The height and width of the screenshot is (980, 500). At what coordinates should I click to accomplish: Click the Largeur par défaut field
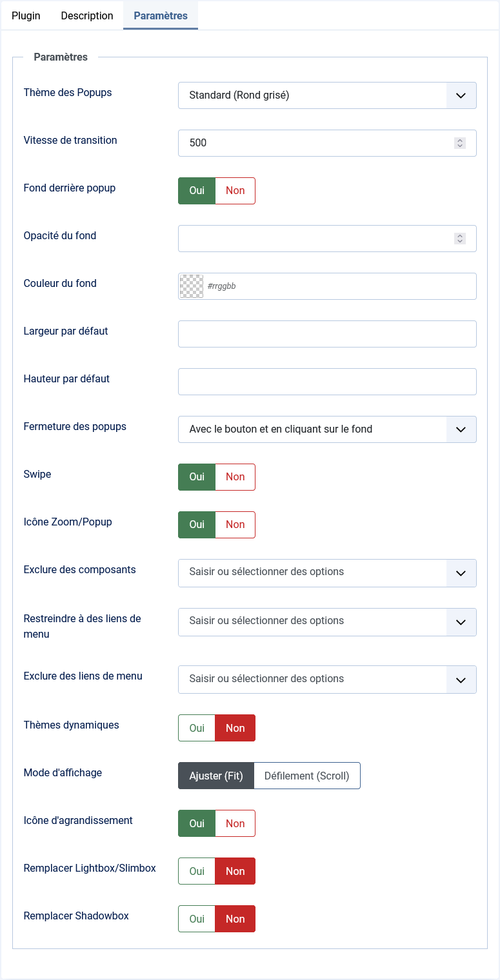(327, 334)
